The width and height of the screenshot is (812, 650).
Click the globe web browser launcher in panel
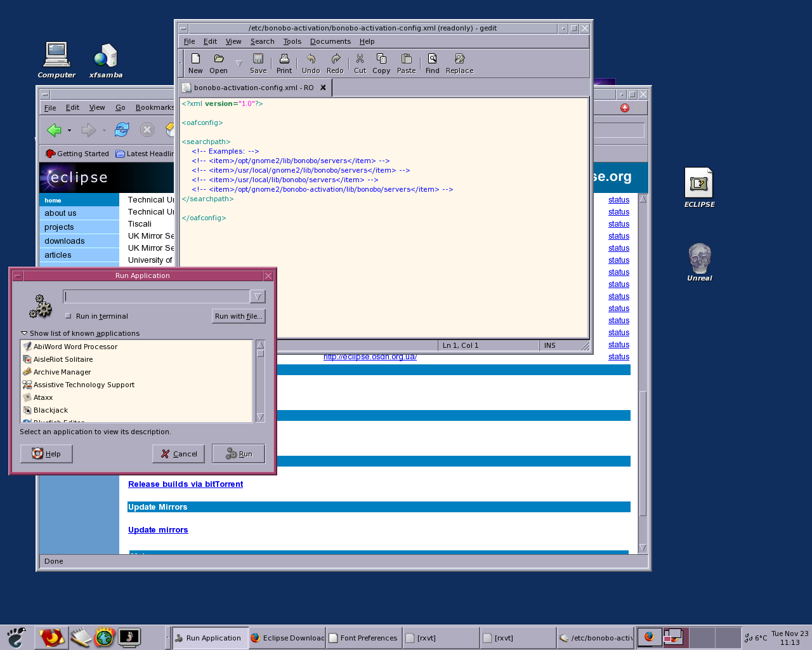click(104, 637)
